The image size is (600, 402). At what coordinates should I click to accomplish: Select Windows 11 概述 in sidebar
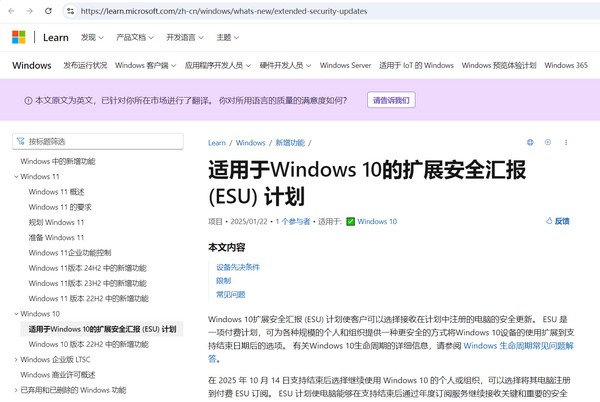[x=56, y=192]
